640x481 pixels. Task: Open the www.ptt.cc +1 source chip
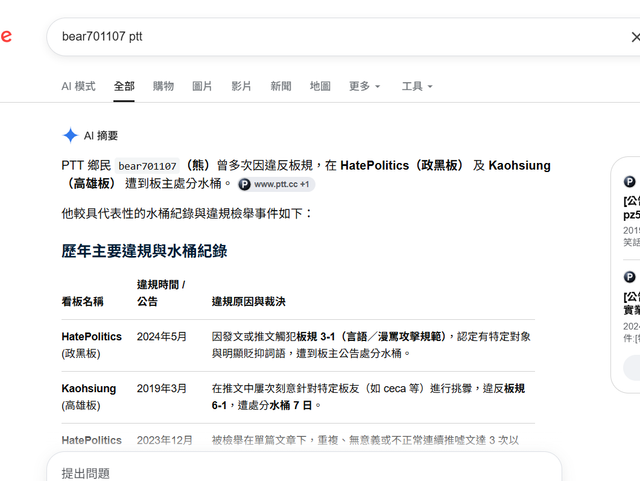[276, 184]
